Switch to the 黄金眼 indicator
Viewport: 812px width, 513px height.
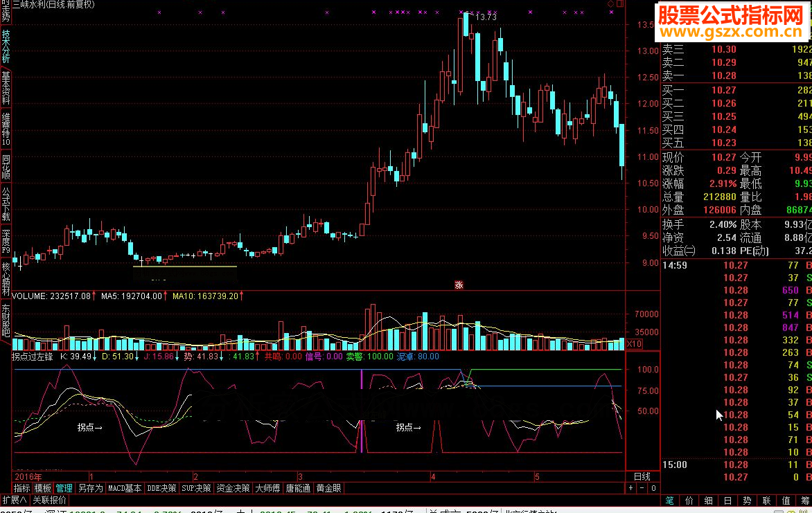point(329,488)
